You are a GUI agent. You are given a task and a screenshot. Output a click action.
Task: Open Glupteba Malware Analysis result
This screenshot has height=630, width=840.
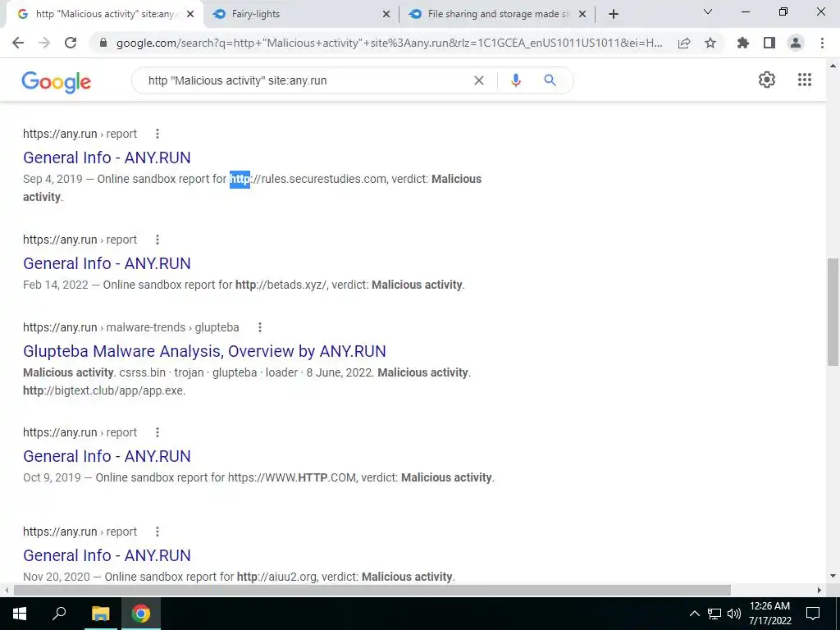click(x=204, y=351)
